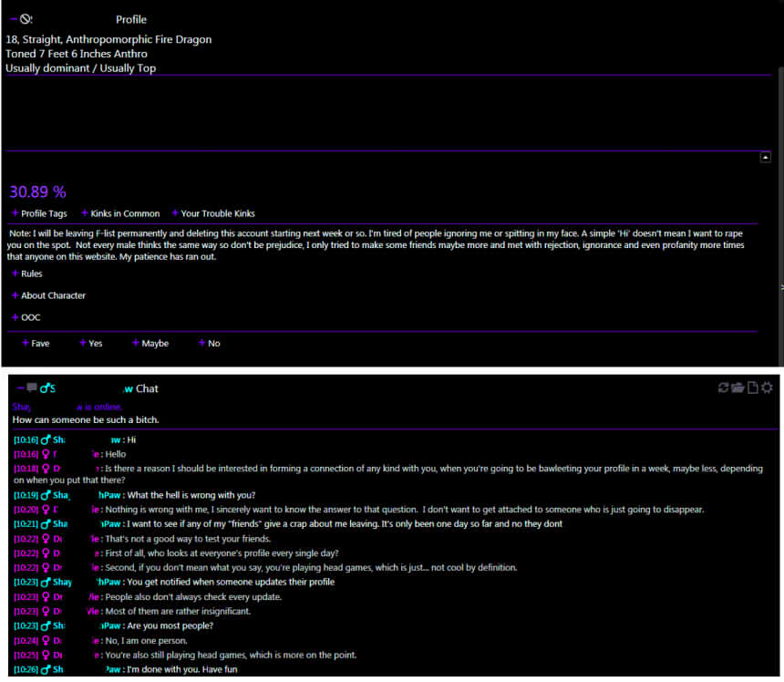Click male icon on 'What the hell is wrong' message
This screenshot has height=682, width=784.
pos(46,495)
